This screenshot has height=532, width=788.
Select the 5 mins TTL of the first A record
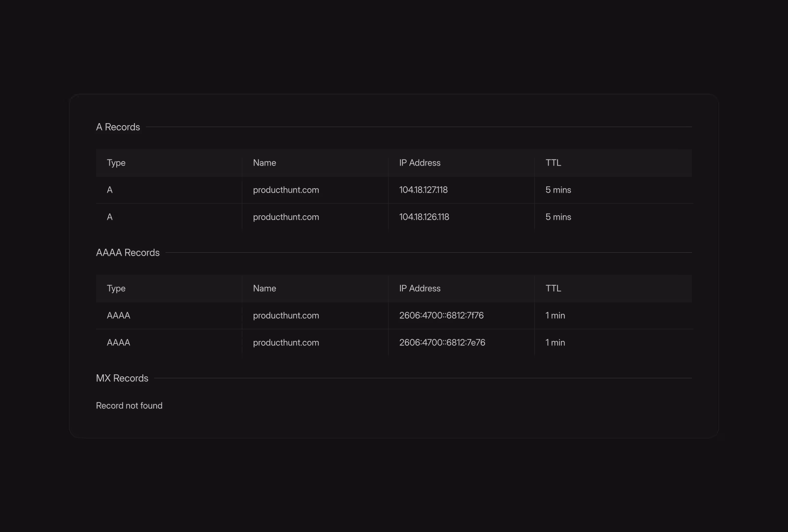(x=558, y=190)
